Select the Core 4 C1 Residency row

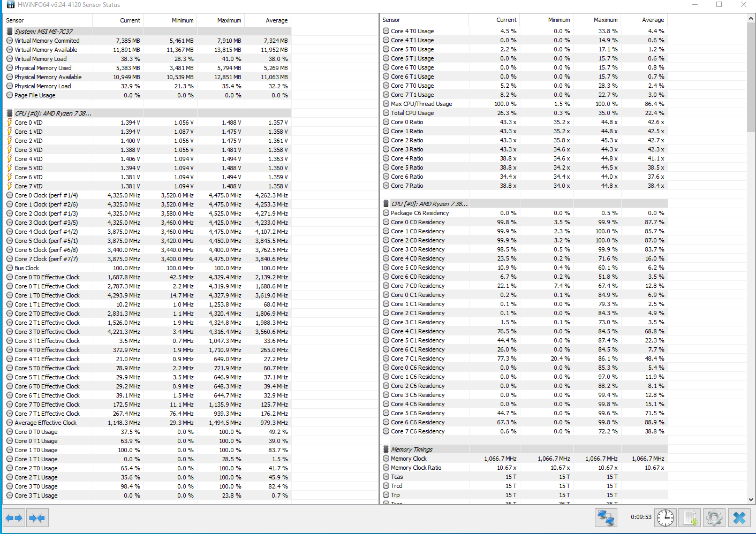coord(524,331)
